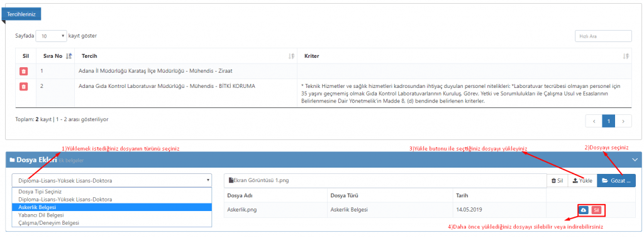Download the Askerlik.png file via the cloud icon
Screen dimensions: 644x238
tap(584, 210)
